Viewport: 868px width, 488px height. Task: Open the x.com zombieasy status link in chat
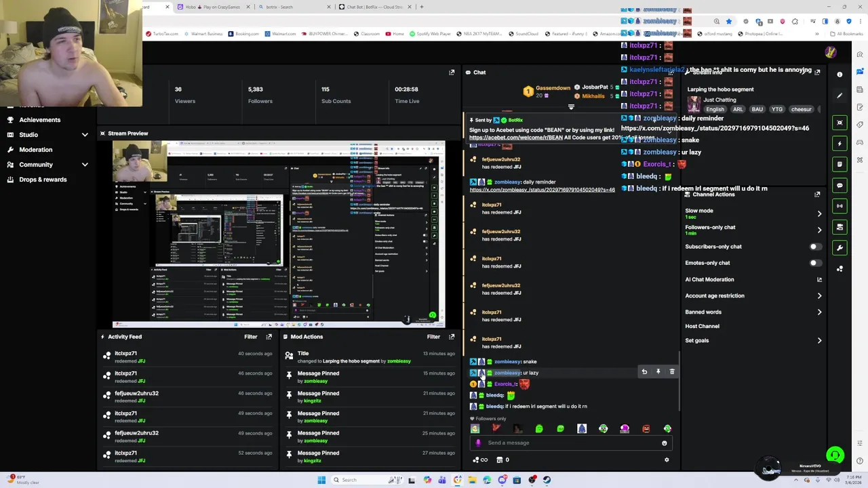click(x=542, y=190)
